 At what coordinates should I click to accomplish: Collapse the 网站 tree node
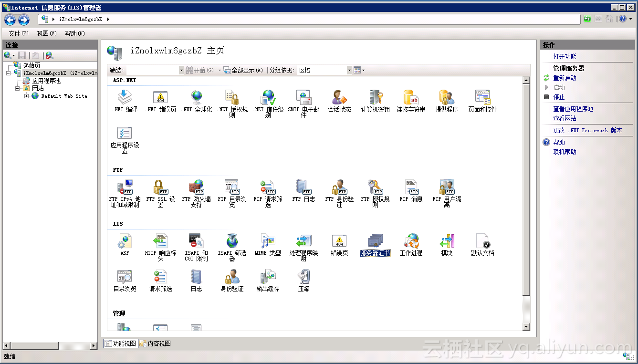click(x=18, y=88)
